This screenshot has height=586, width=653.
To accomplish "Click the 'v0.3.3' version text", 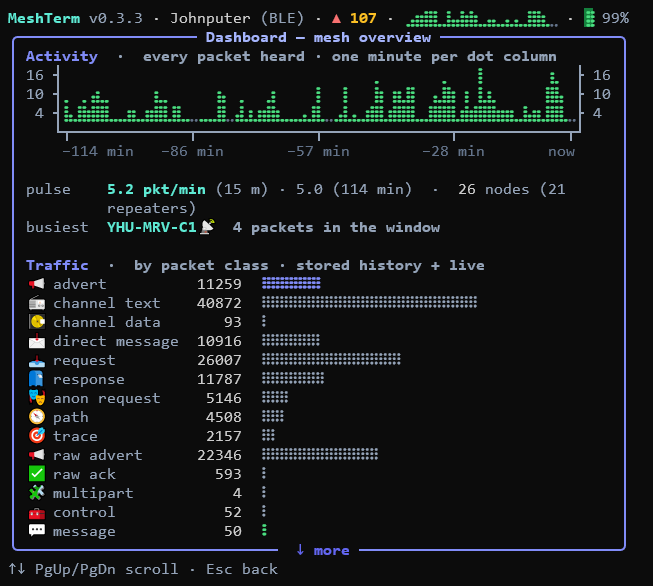I will point(116,18).
